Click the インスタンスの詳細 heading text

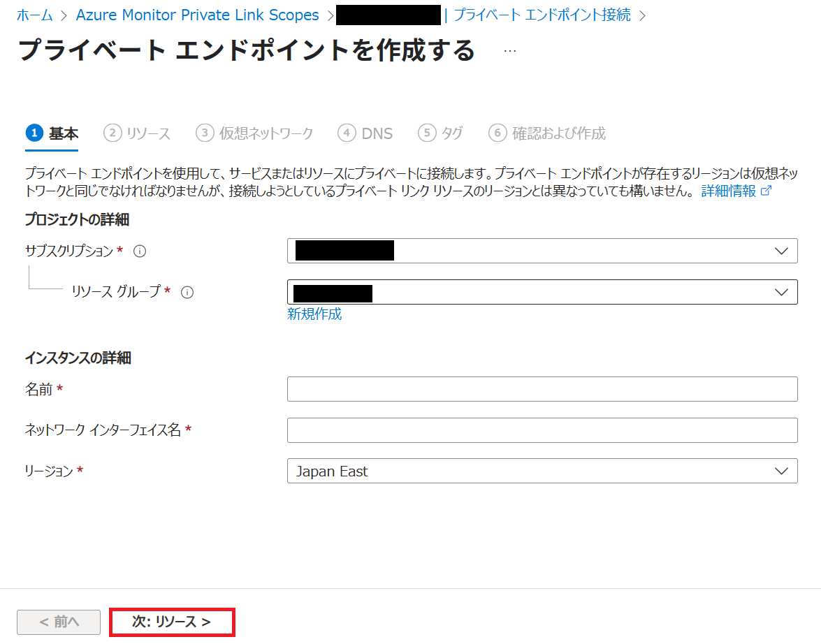pos(78,358)
